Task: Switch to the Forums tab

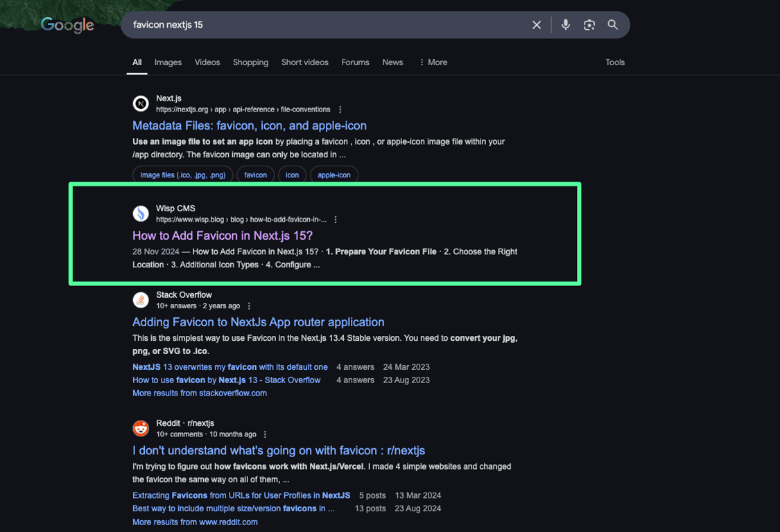Action: (x=355, y=62)
